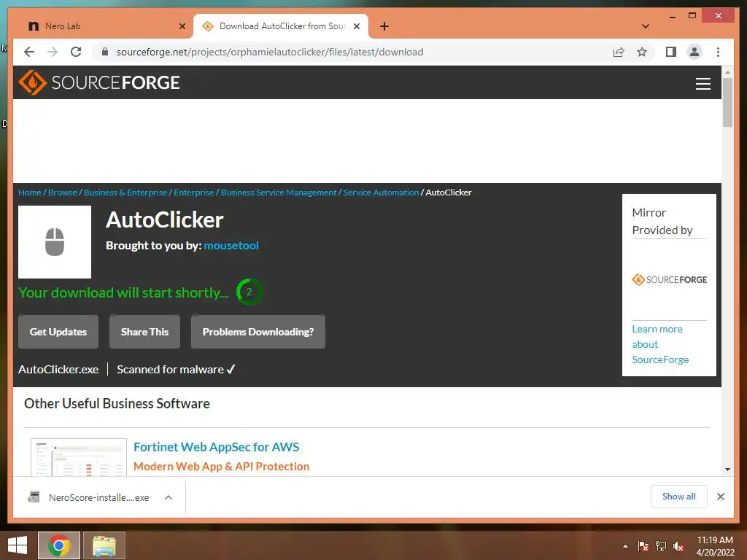Click Show all downloads button

[679, 497]
